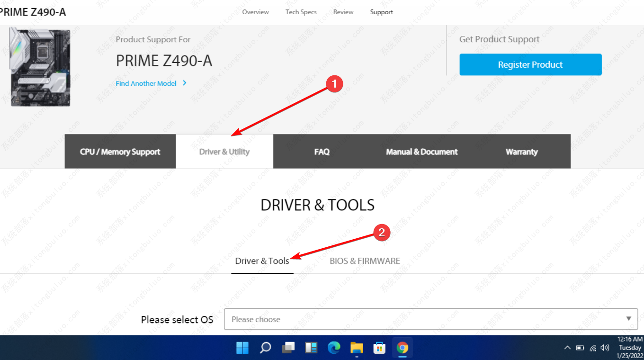Open the Windows Start menu
The height and width of the screenshot is (360, 644).
(x=242, y=348)
